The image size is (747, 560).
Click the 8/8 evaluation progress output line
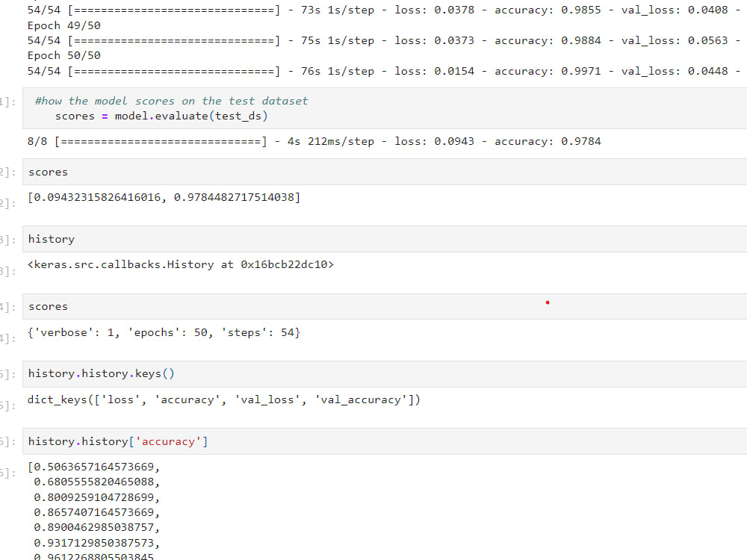coord(314,141)
